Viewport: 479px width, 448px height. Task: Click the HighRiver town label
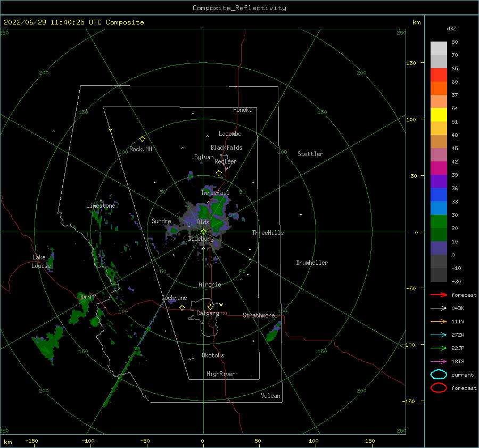point(221,374)
